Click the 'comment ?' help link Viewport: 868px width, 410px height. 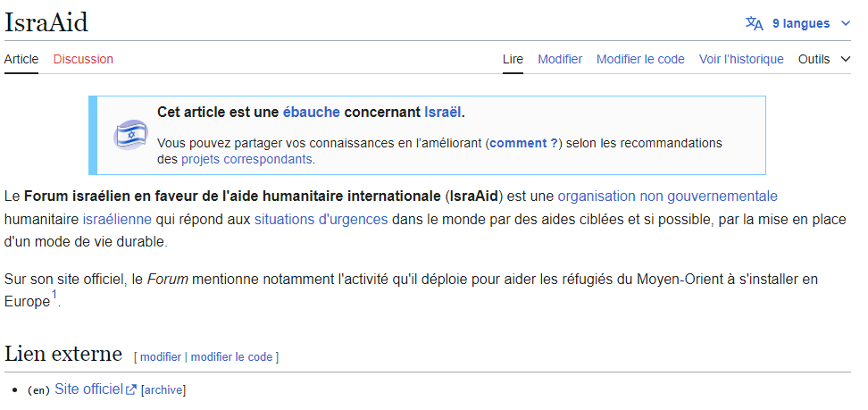(x=523, y=143)
